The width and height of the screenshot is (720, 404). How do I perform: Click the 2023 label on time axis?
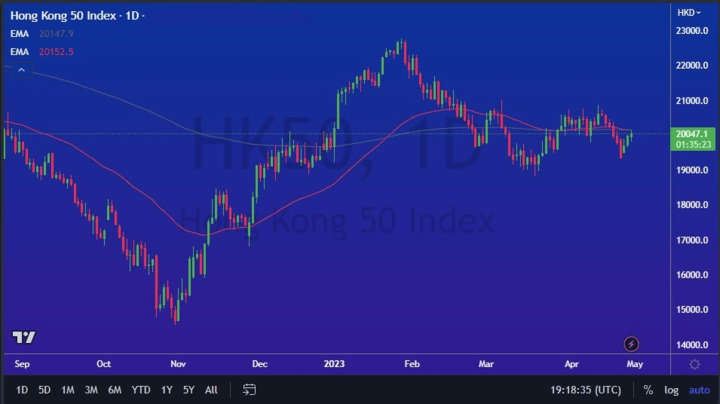pyautogui.click(x=334, y=364)
